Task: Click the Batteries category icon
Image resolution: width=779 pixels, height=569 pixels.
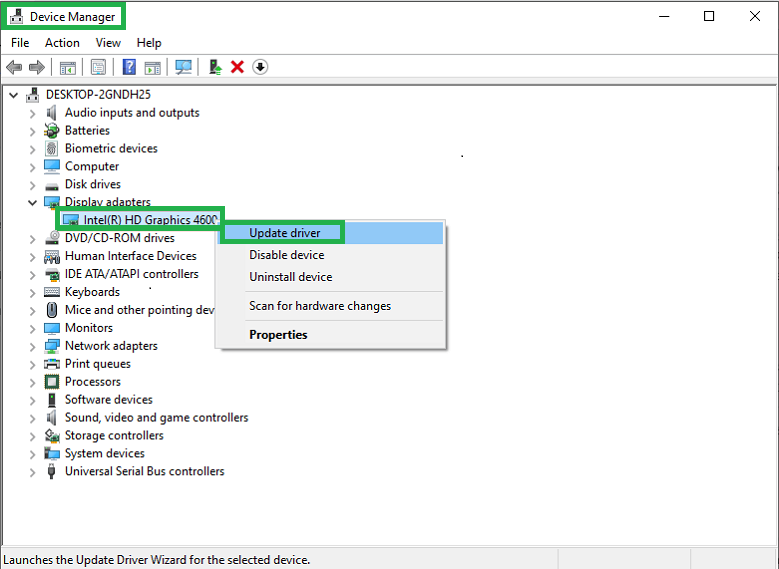Action: click(x=52, y=131)
